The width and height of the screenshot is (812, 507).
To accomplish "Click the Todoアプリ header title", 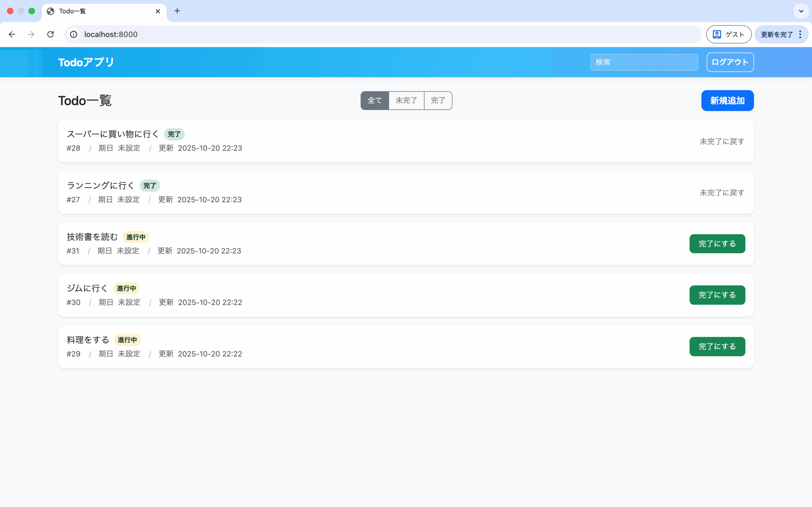I will coord(86,62).
